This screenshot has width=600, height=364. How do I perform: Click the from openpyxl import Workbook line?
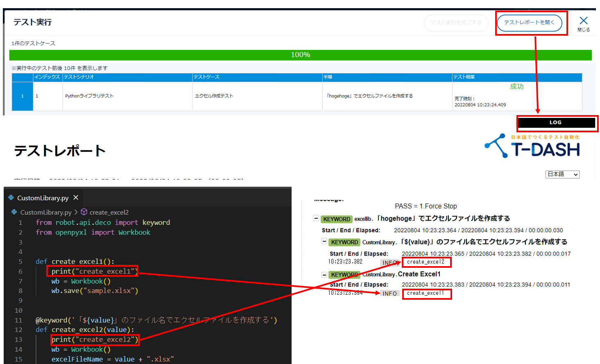93,232
